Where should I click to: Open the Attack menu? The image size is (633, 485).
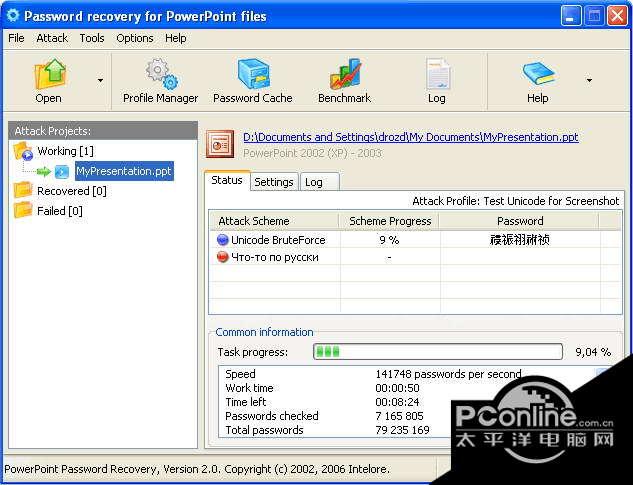[x=52, y=38]
